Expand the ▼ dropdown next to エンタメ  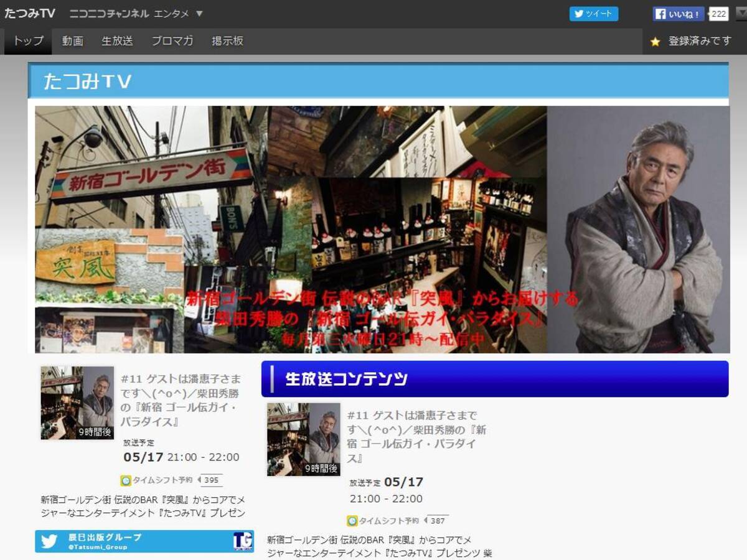[199, 14]
